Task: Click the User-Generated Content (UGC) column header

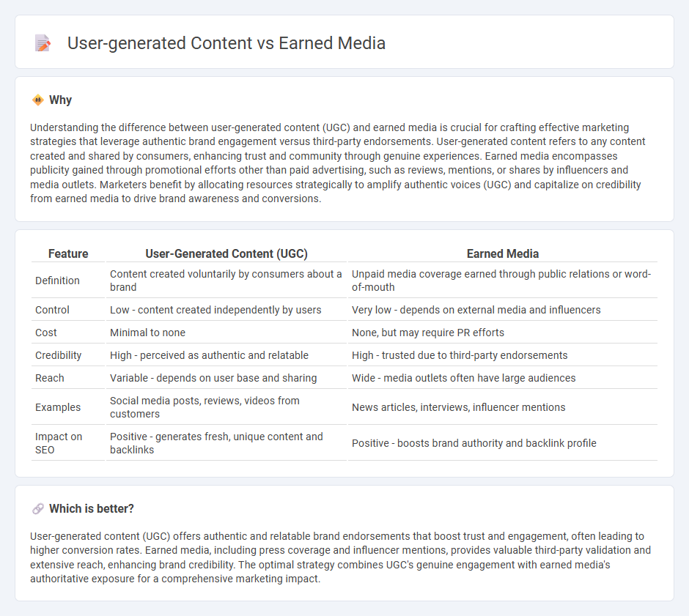Action: click(226, 253)
